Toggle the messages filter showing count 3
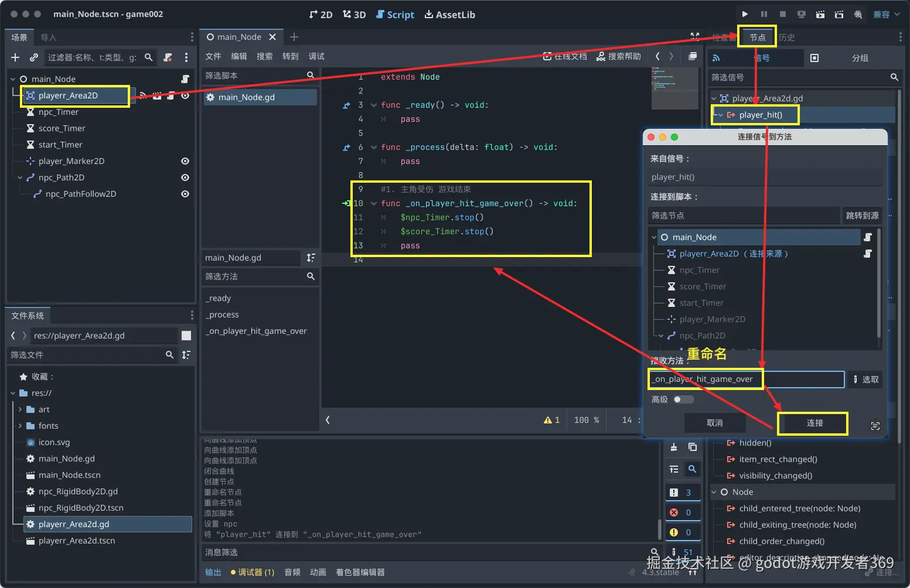910x588 pixels. click(683, 493)
